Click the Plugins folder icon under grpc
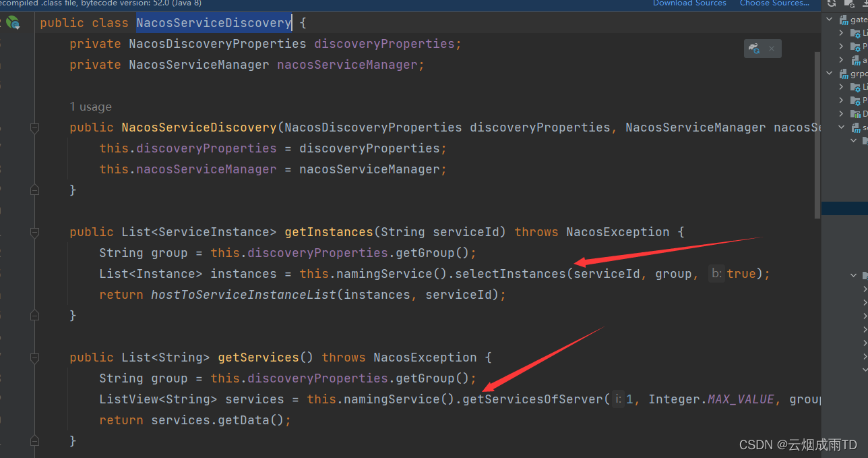The width and height of the screenshot is (868, 458). click(855, 101)
